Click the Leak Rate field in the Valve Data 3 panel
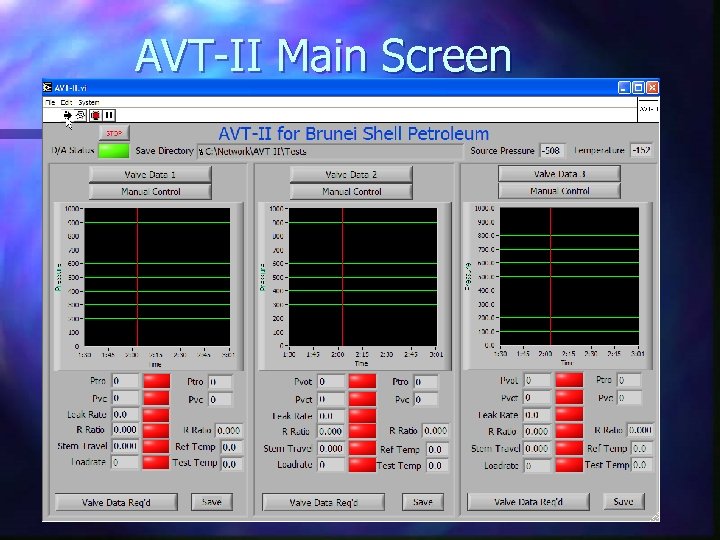The image size is (720, 540). (537, 415)
